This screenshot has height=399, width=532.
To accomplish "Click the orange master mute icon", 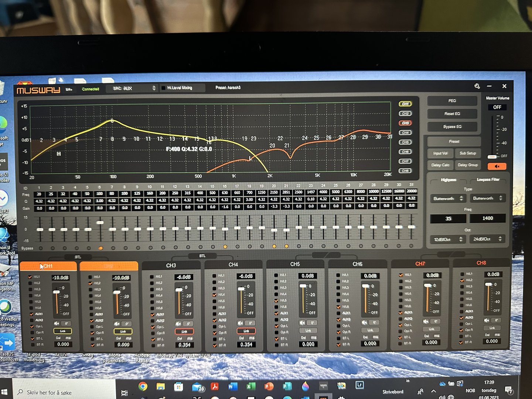I will coord(497,166).
